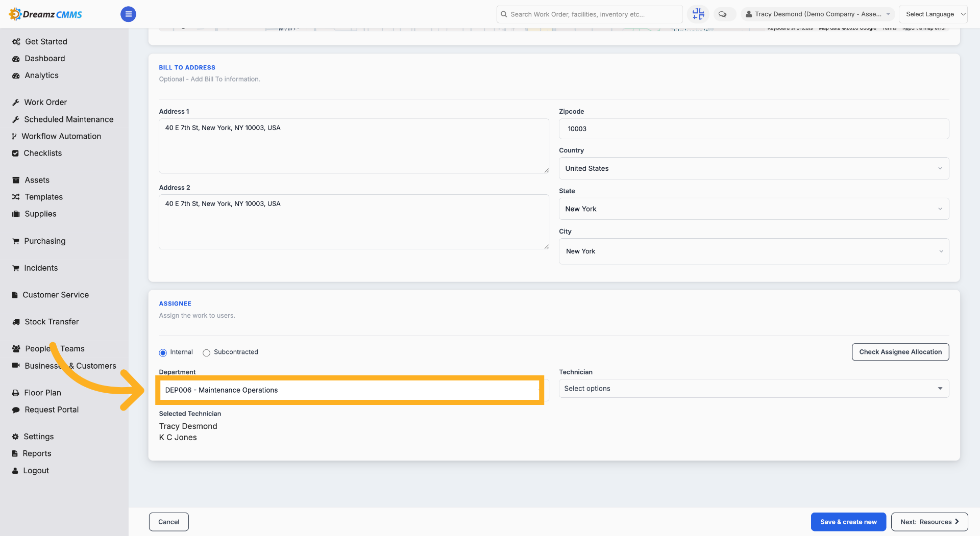Expand the Country dropdown showing United States
980x536 pixels.
(754, 168)
